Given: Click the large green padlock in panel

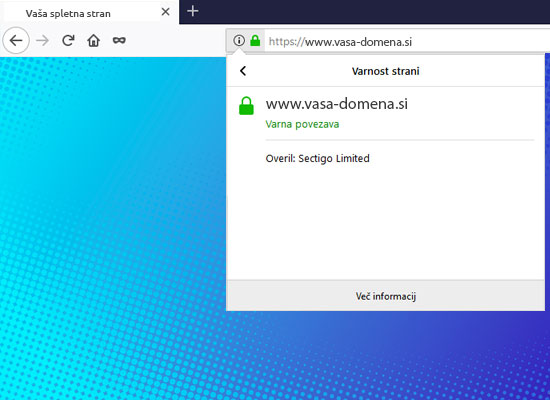Looking at the screenshot, I should (x=246, y=106).
